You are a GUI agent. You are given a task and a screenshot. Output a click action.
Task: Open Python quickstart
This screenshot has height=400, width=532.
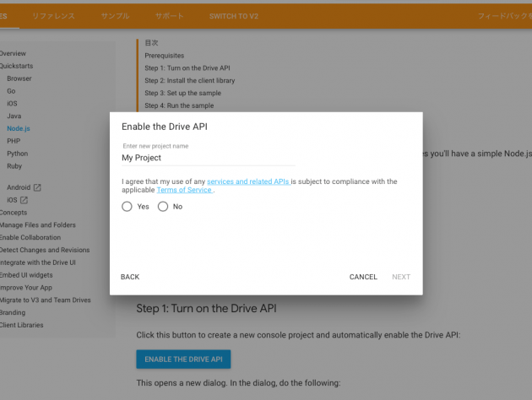(17, 154)
